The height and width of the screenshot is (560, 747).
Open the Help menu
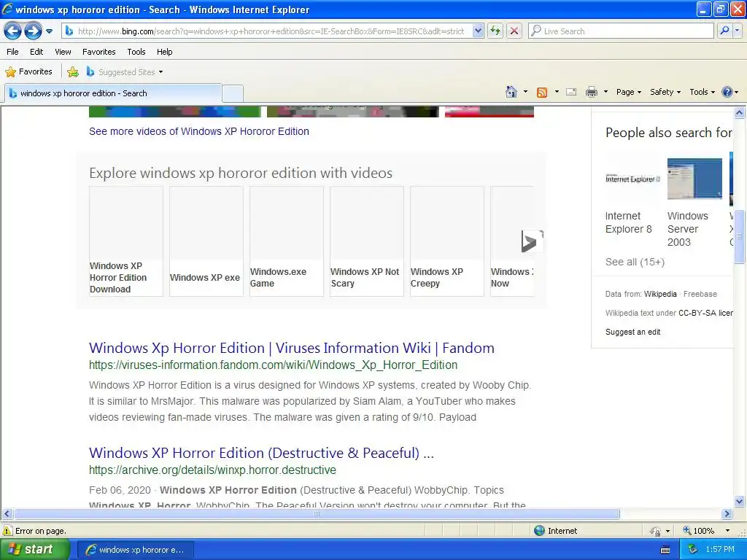pyautogui.click(x=164, y=52)
